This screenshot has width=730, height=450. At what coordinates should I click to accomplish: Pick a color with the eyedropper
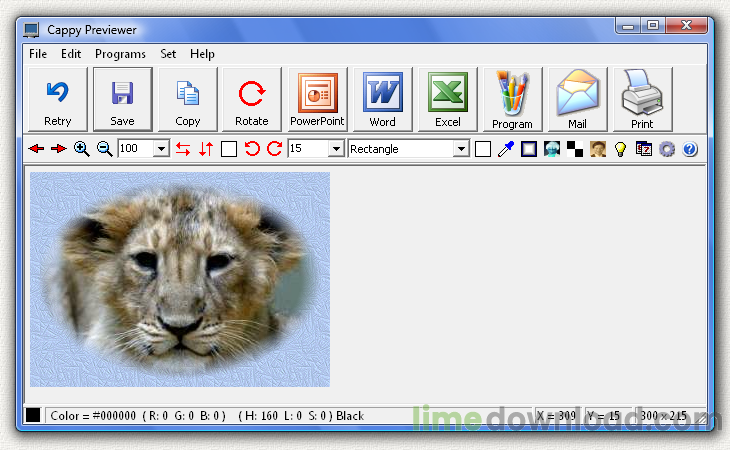coord(506,149)
